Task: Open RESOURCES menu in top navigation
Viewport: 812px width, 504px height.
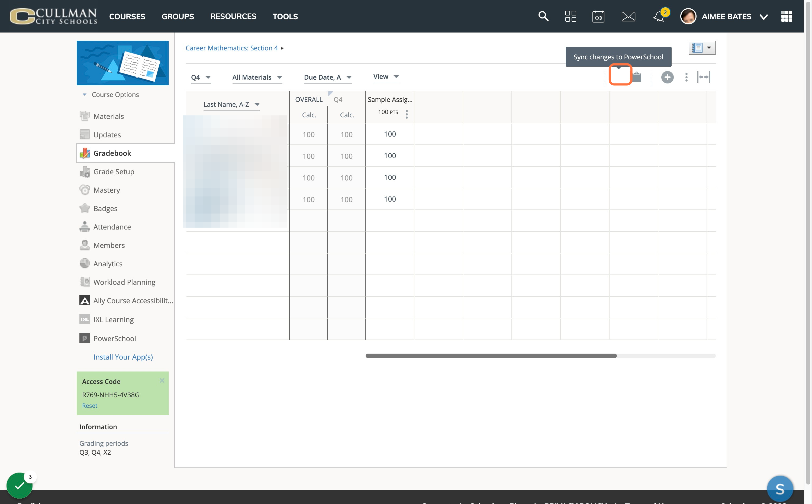Action: point(233,16)
